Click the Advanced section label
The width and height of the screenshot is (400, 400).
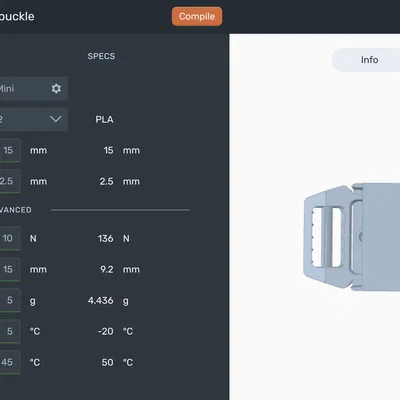point(16,210)
